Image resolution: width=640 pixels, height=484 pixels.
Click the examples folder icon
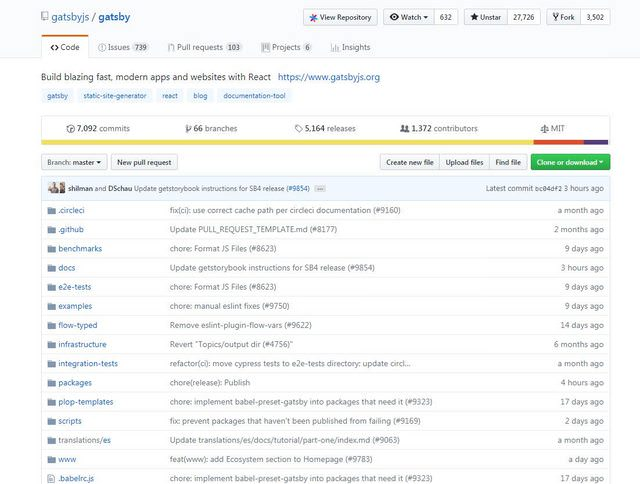51,306
